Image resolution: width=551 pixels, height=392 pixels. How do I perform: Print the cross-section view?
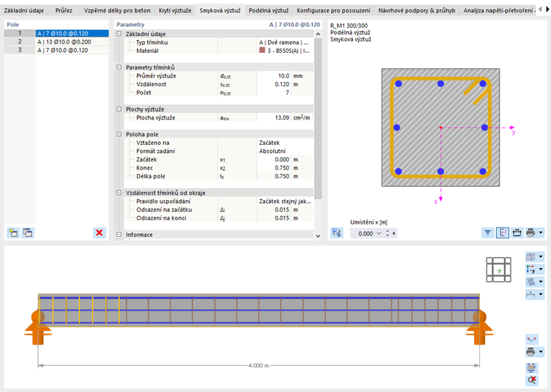click(531, 233)
